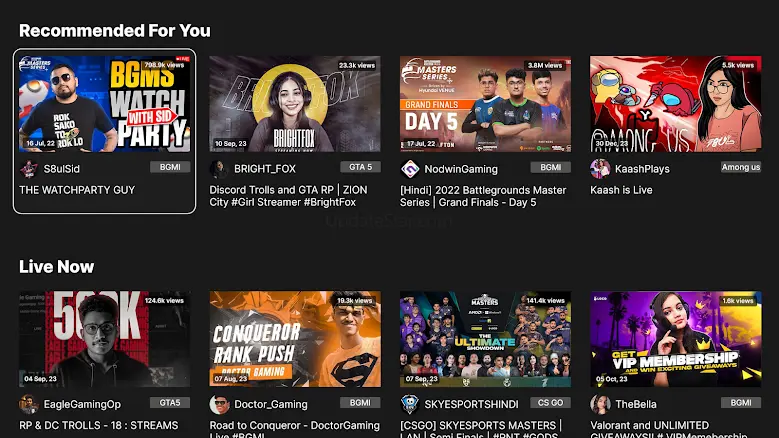Open S8ulSid BGMS Watch Party thumbnail

pyautogui.click(x=104, y=104)
